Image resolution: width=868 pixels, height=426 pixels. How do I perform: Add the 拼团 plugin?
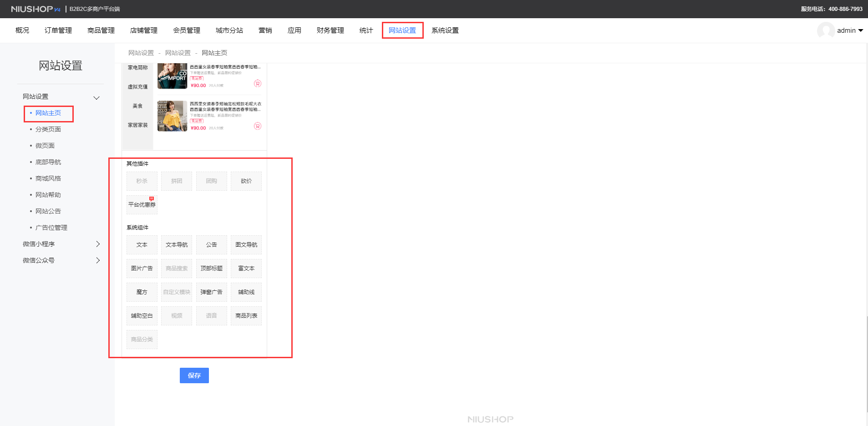(177, 181)
